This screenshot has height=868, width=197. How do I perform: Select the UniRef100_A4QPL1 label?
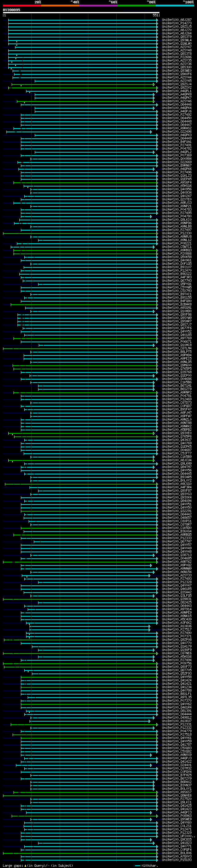pos(177,91)
